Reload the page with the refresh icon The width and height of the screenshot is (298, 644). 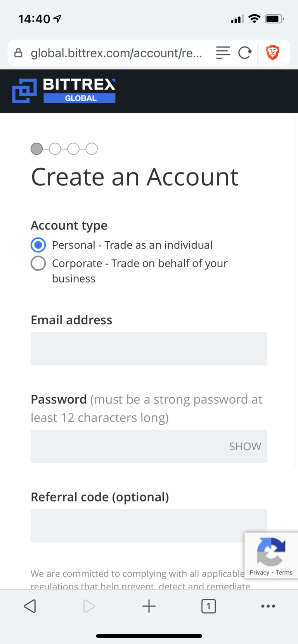(244, 52)
